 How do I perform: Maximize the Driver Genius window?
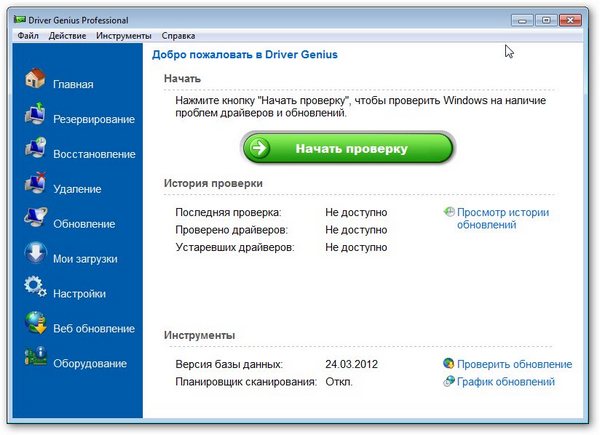click(545, 19)
